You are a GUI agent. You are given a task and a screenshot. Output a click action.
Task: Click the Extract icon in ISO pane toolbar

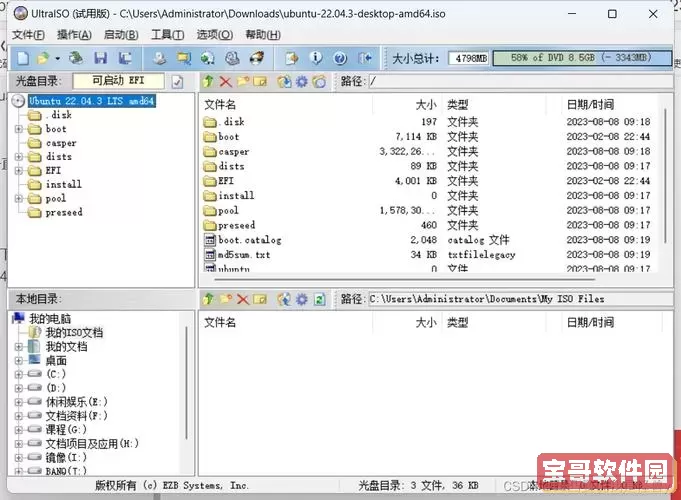tap(284, 81)
